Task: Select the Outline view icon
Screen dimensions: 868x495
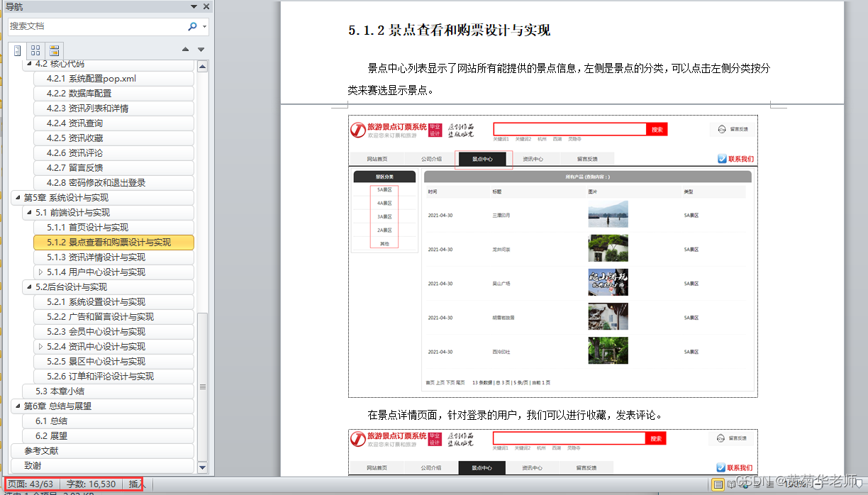Action: pos(757,485)
